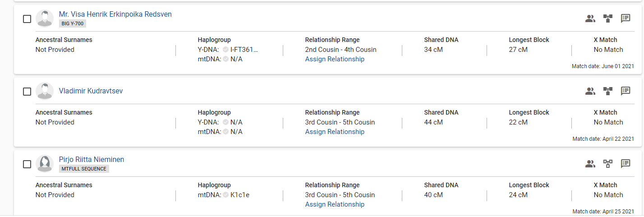Assign Relationship for Vladimir Kudravtsev
Image resolution: width=644 pixels, height=217 pixels.
335,132
